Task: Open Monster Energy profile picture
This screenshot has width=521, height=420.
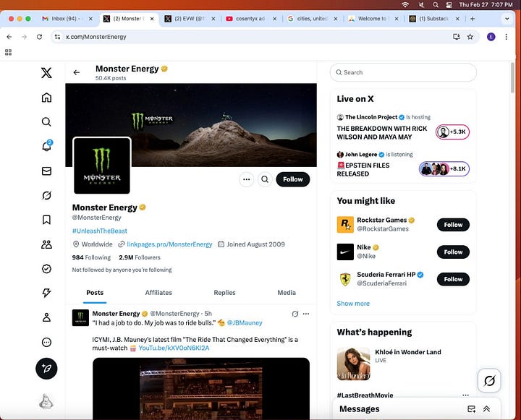Action: click(x=102, y=166)
